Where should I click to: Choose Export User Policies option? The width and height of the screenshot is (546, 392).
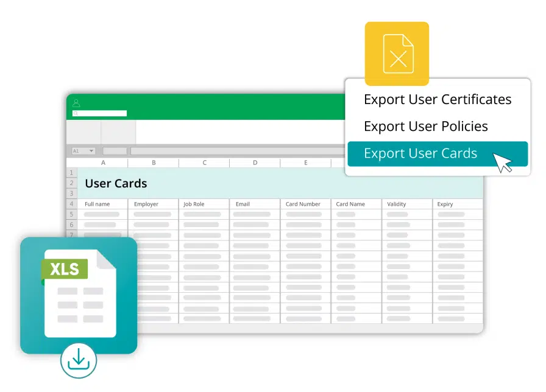pyautogui.click(x=425, y=127)
